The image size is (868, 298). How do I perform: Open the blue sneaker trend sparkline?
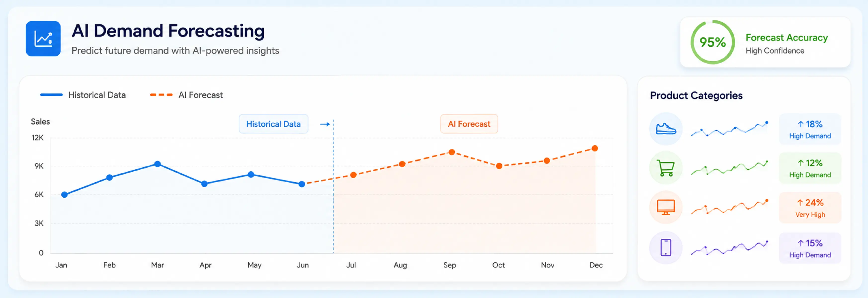tap(730, 129)
